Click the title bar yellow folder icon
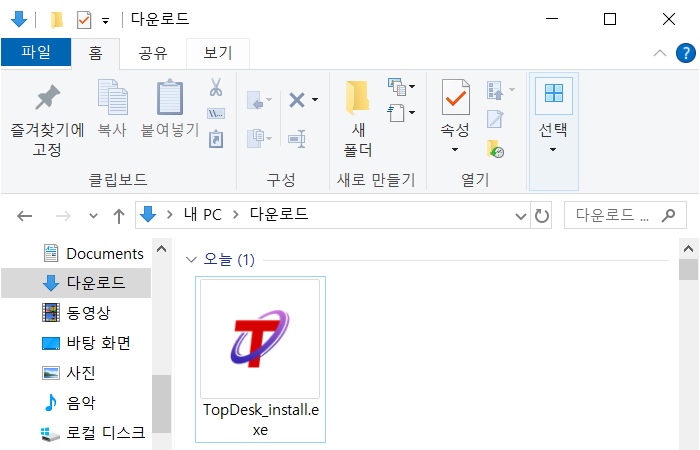 pos(57,20)
